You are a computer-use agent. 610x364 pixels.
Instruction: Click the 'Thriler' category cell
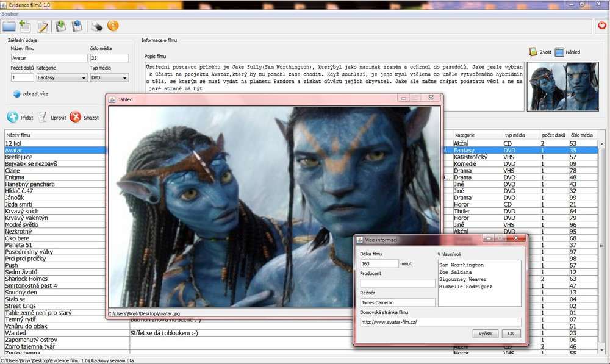(x=478, y=211)
